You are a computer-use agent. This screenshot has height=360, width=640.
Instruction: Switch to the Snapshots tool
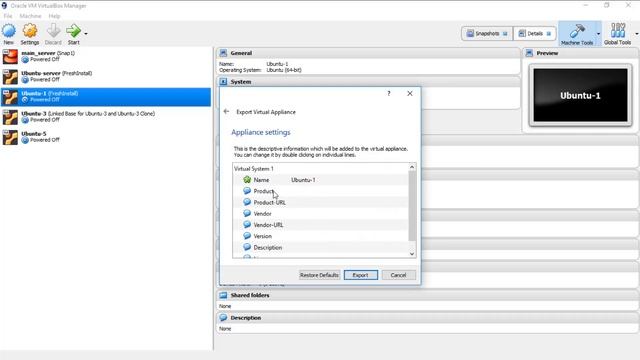click(x=483, y=33)
